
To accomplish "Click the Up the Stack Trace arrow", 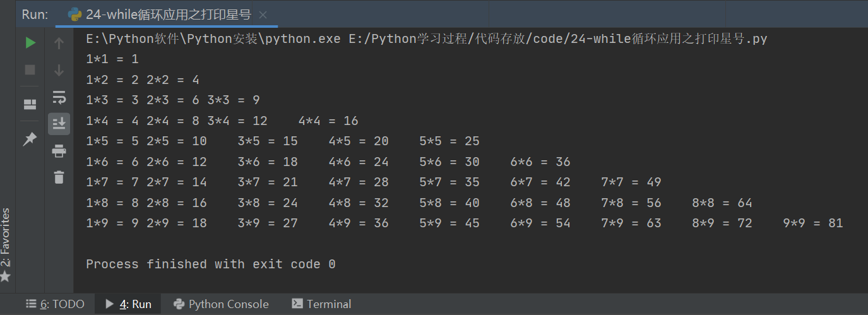I will coord(59,43).
